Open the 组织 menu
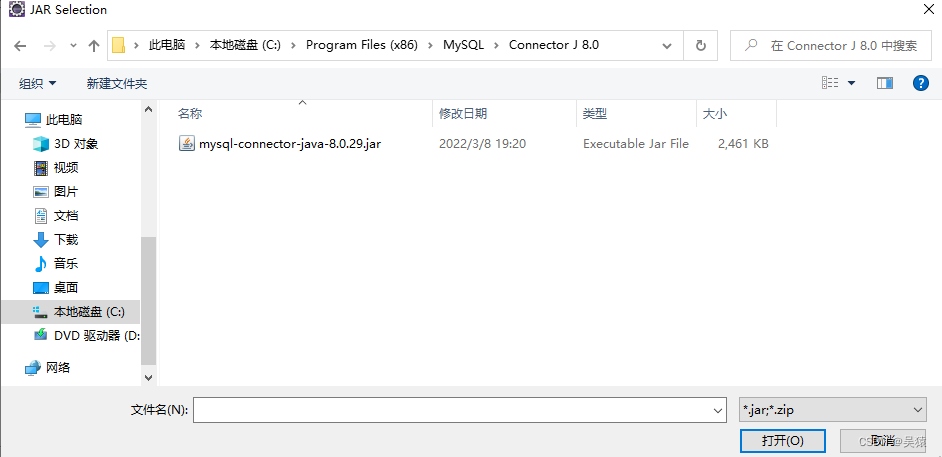Screen dimensions: 942x457 coord(37,83)
